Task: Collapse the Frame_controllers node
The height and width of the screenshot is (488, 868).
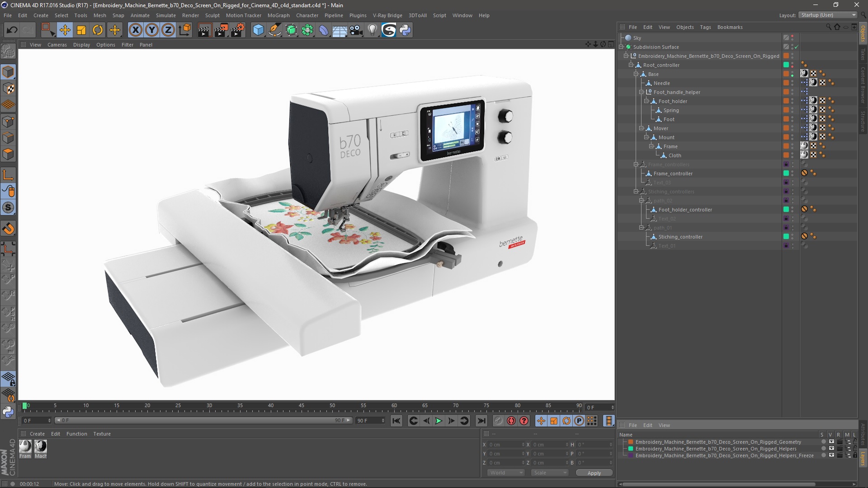Action: 636,164
